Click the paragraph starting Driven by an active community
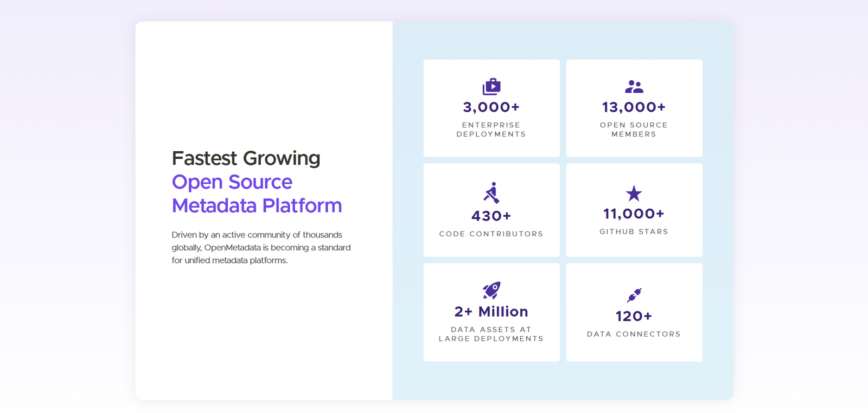The image size is (868, 413). 261,248
